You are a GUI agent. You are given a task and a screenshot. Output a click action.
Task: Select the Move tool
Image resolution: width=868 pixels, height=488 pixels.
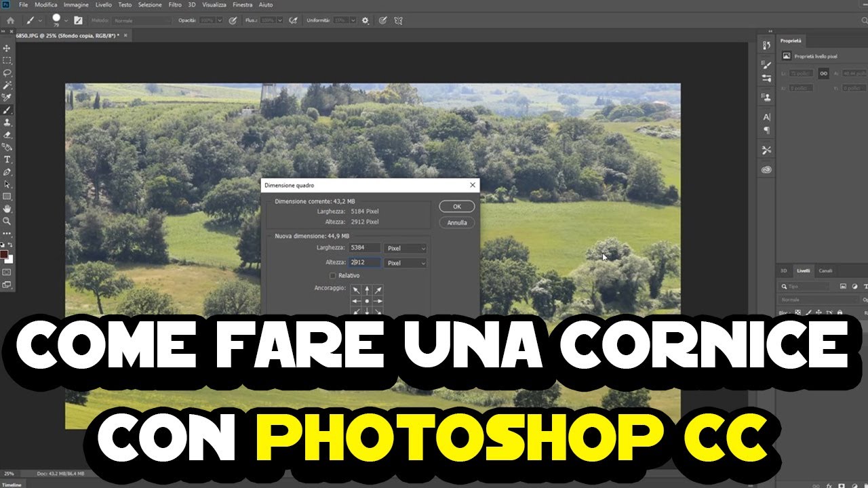tap(7, 48)
